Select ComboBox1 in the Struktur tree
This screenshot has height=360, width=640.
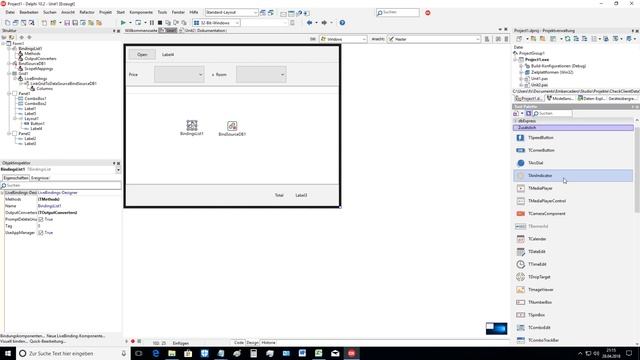tap(36, 98)
